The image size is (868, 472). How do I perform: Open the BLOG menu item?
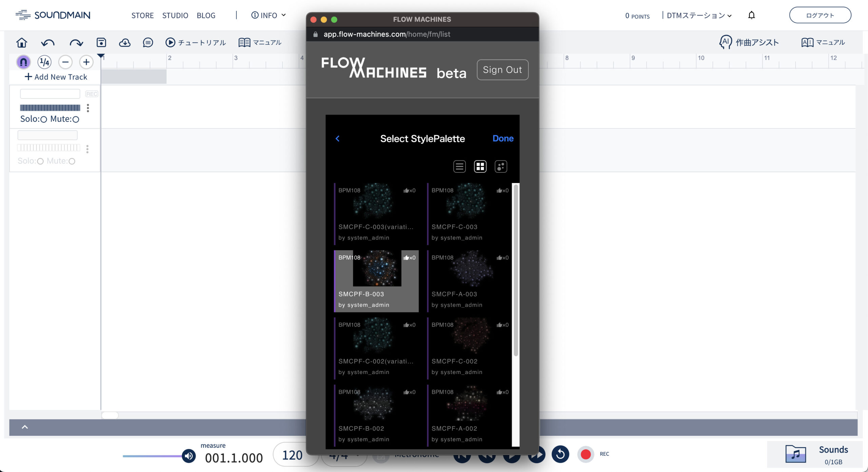coord(206,15)
